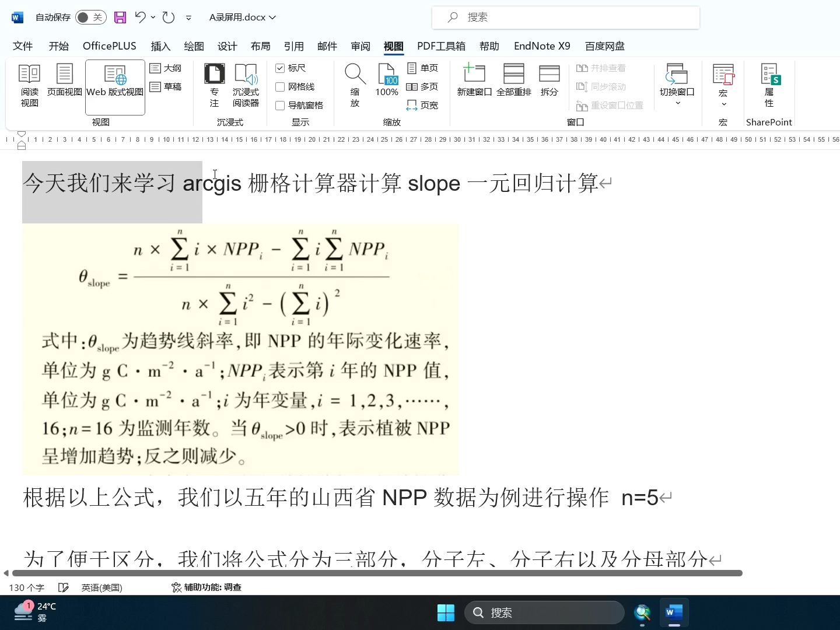Viewport: 840px width, 630px height.
Task: Click the scrollbar left arrow
Action: point(6,573)
